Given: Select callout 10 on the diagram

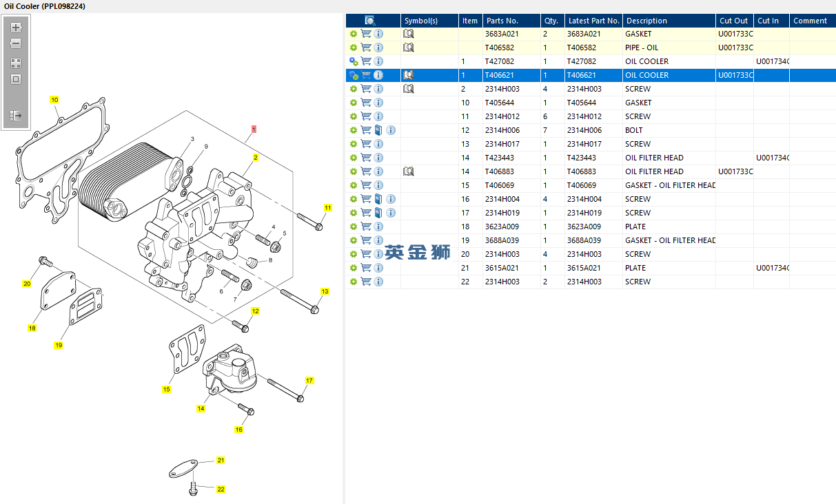Looking at the screenshot, I should [x=54, y=100].
